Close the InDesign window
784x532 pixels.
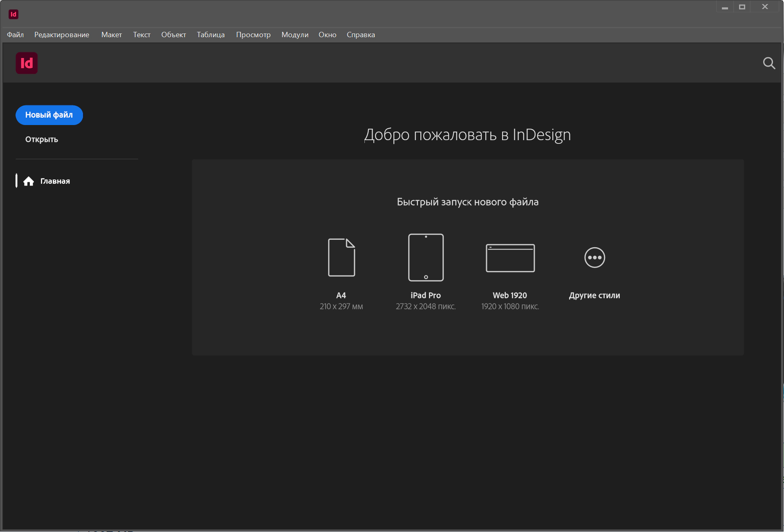pos(765,7)
